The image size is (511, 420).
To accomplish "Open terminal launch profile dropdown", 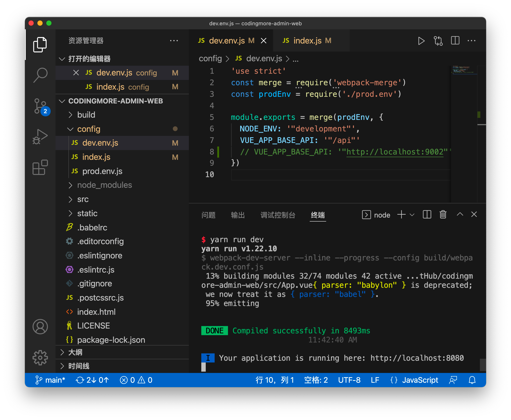I will coord(412,215).
